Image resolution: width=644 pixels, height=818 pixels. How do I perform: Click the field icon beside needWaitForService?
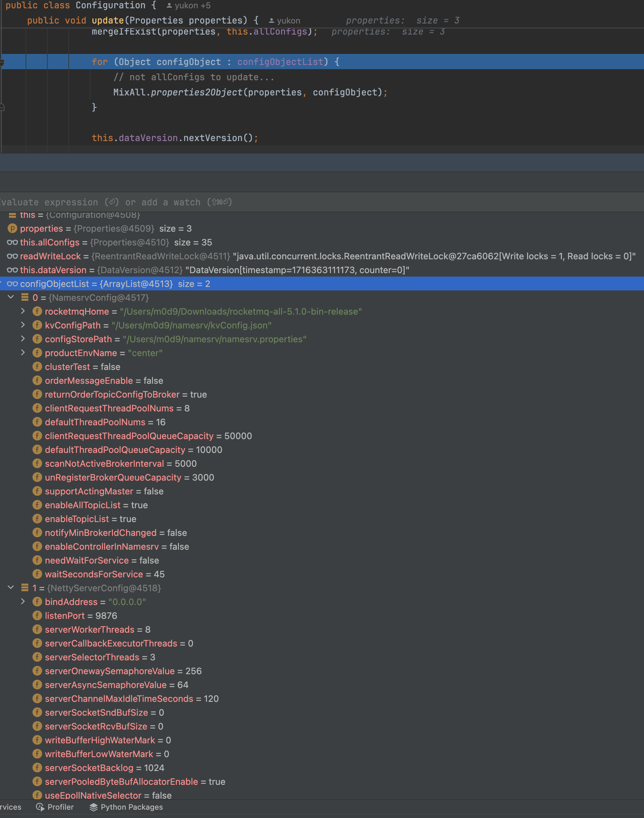point(37,560)
